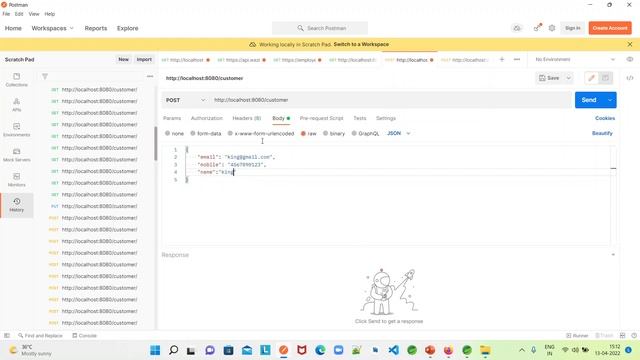This screenshot has width=640, height=360.
Task: Close the Scratch Pad yellow banner
Action: click(x=630, y=44)
